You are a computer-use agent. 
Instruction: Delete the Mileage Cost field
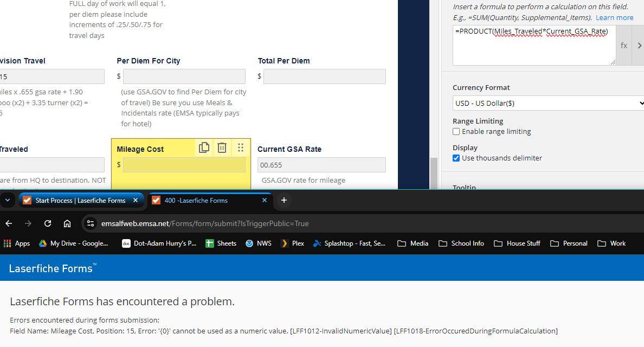click(x=222, y=147)
